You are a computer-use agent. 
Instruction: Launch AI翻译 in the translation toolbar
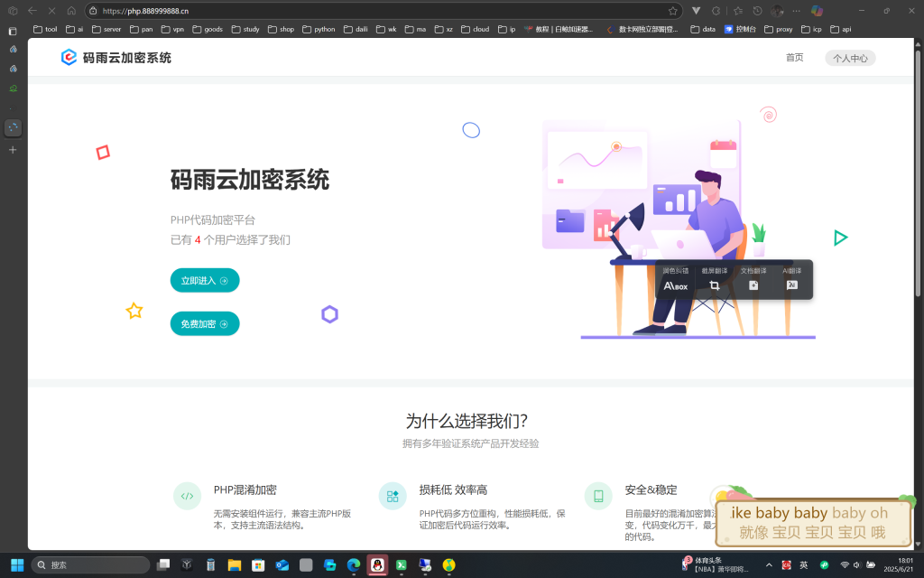[x=791, y=285]
